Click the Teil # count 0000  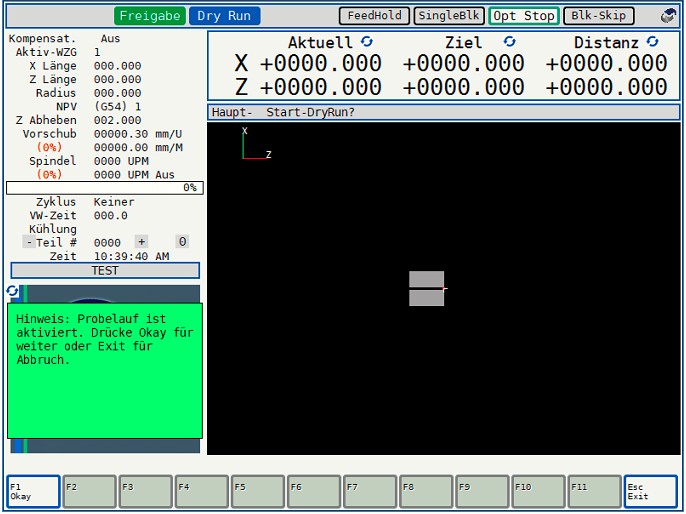pyautogui.click(x=107, y=243)
